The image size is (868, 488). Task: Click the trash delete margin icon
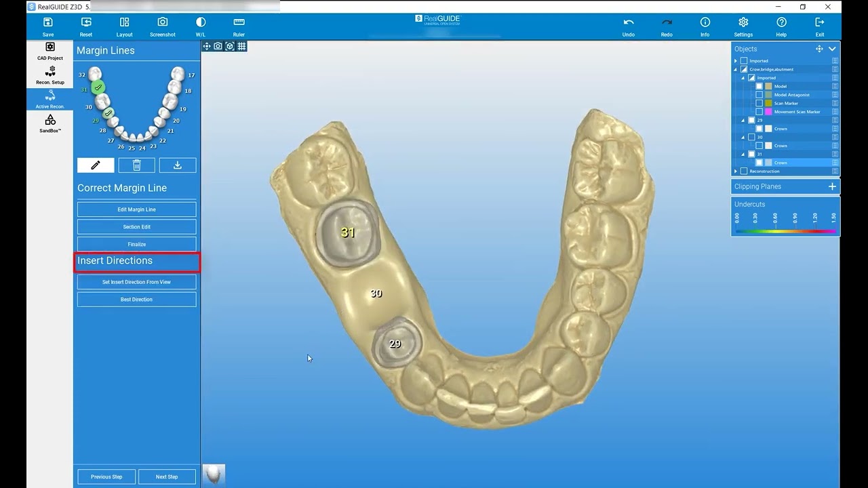click(x=136, y=165)
